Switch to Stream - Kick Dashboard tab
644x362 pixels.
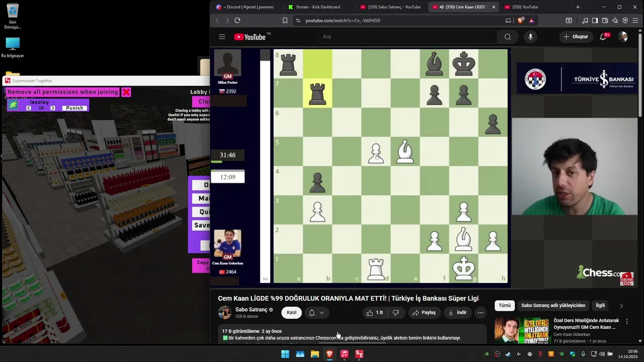click(317, 7)
